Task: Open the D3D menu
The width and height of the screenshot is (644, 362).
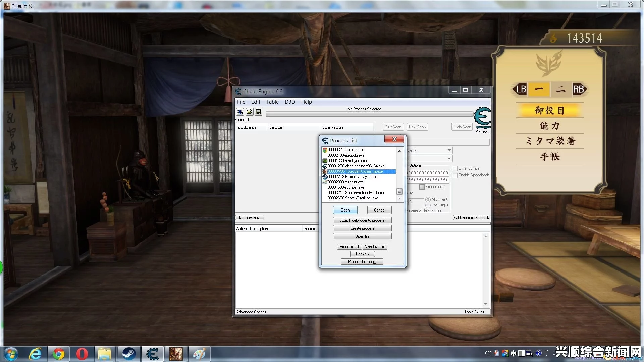Action: [290, 102]
